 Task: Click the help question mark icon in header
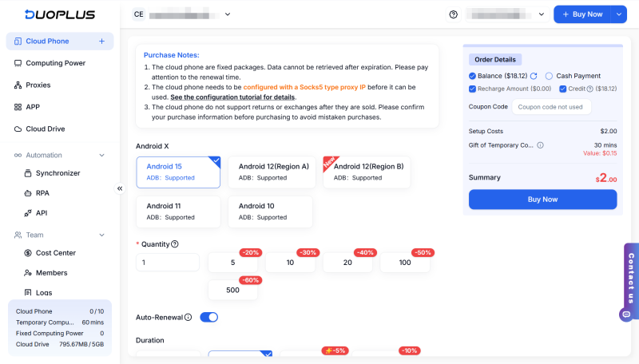[x=454, y=14]
